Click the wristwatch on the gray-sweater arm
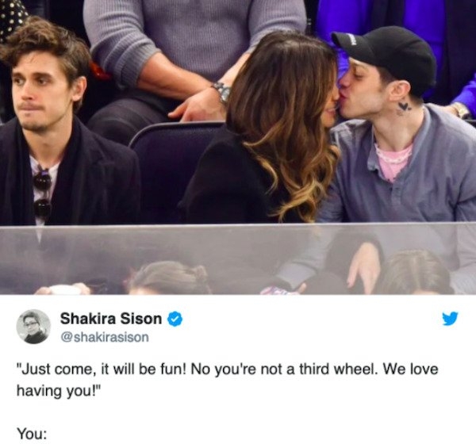Image resolution: width=476 pixels, height=448 pixels. point(221,91)
